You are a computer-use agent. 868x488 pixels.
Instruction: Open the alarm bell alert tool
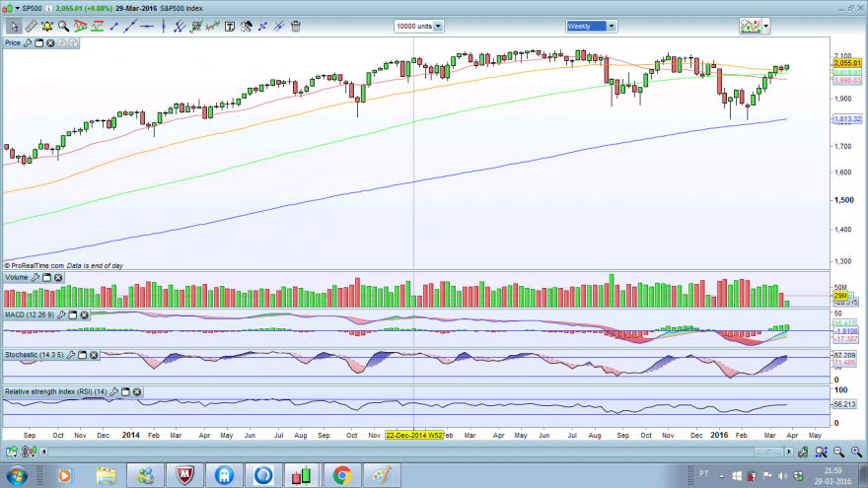click(47, 26)
